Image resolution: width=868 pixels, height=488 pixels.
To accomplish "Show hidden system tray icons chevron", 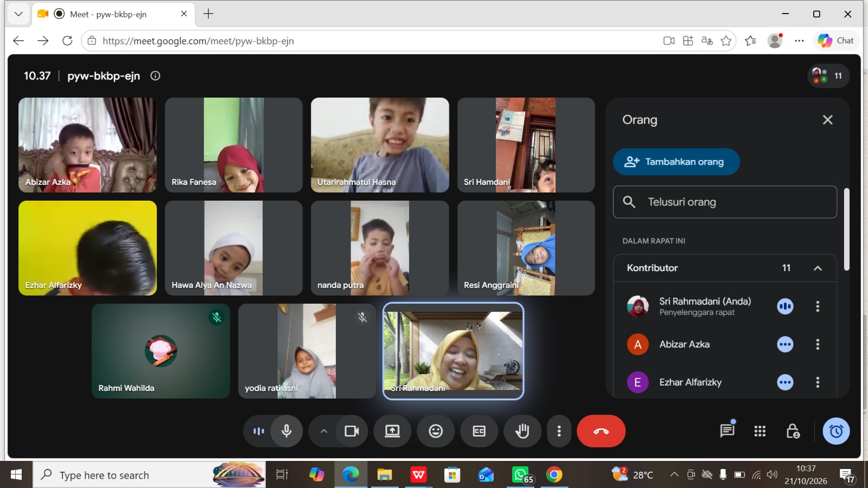I will [x=674, y=474].
